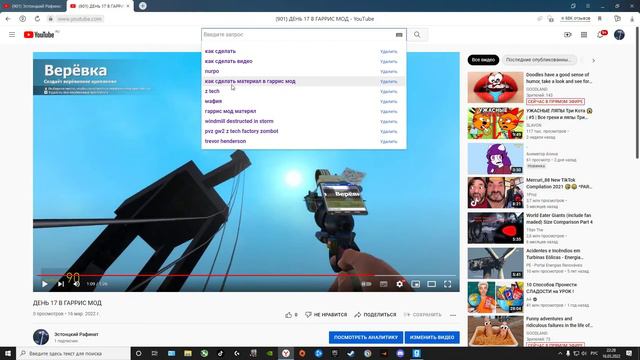The image size is (640, 360).
Task: Toggle theater mode button
Action: pyautogui.click(x=431, y=284)
